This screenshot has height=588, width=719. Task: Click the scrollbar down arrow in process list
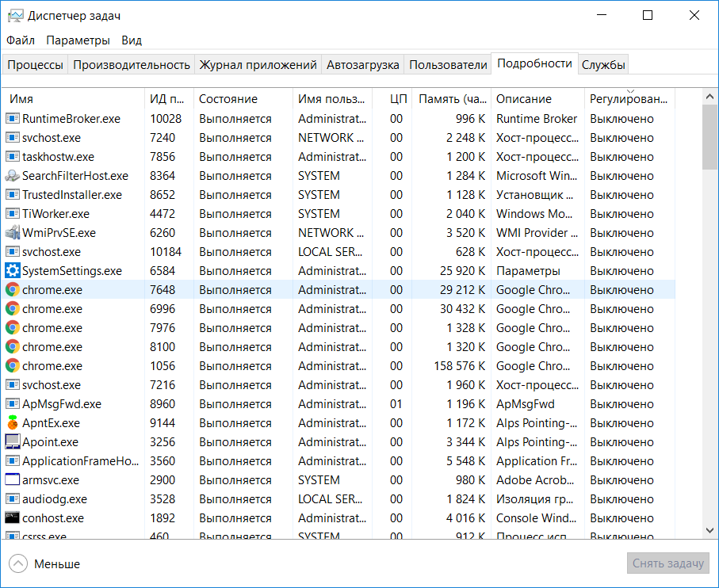tap(709, 530)
